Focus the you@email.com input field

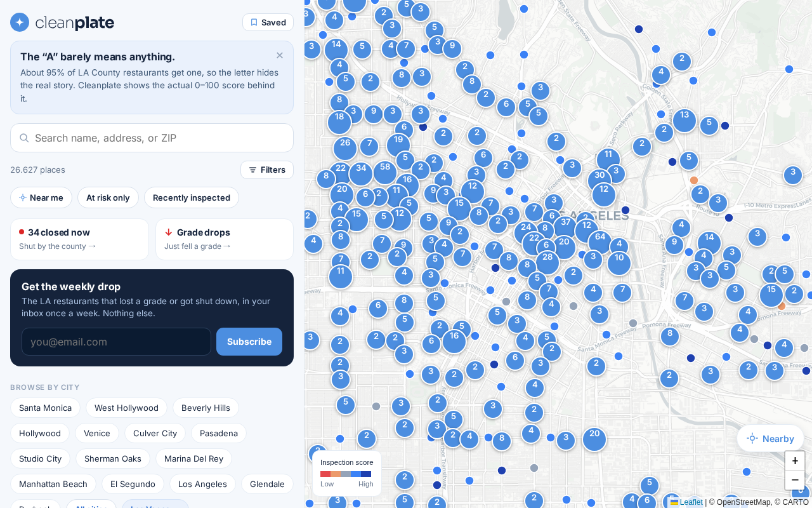[116, 342]
